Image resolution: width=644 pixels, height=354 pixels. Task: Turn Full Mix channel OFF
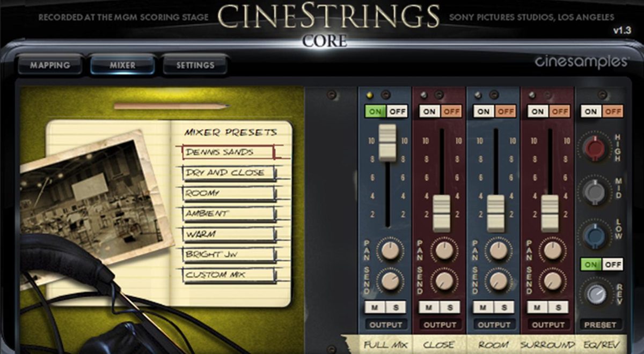[397, 112]
